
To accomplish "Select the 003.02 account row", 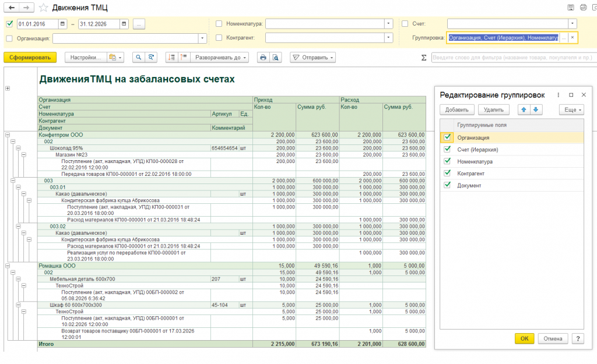I will pyautogui.click(x=58, y=227).
